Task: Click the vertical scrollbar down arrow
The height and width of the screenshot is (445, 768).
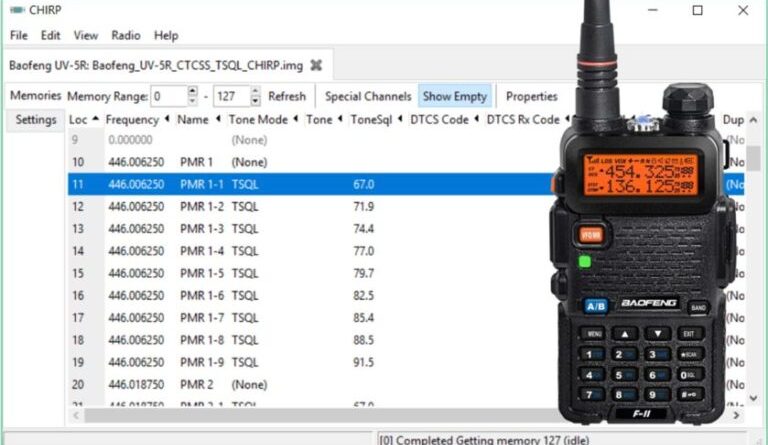Action: click(x=754, y=398)
